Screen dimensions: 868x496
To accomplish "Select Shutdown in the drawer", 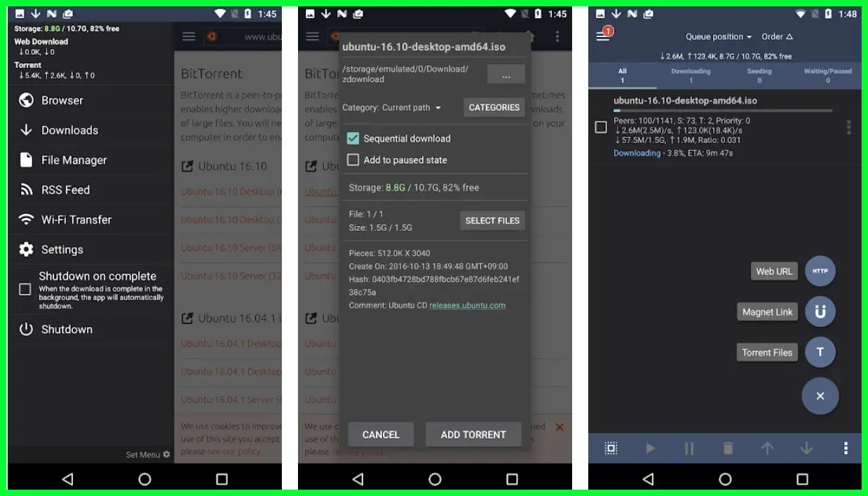I will [x=91, y=329].
